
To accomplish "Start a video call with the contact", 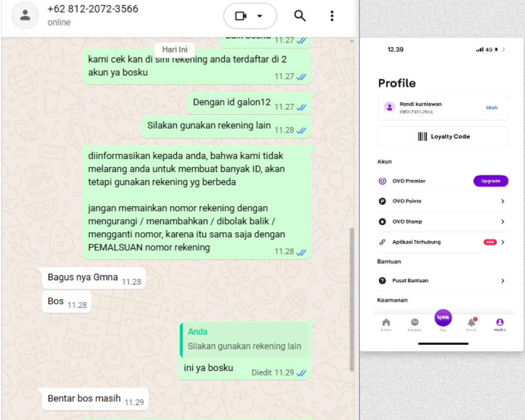I will click(241, 15).
